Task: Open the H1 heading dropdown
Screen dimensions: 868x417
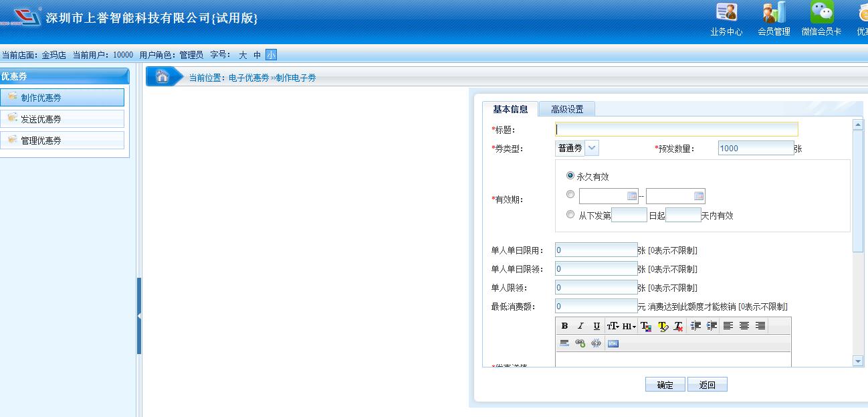Action: tap(629, 326)
